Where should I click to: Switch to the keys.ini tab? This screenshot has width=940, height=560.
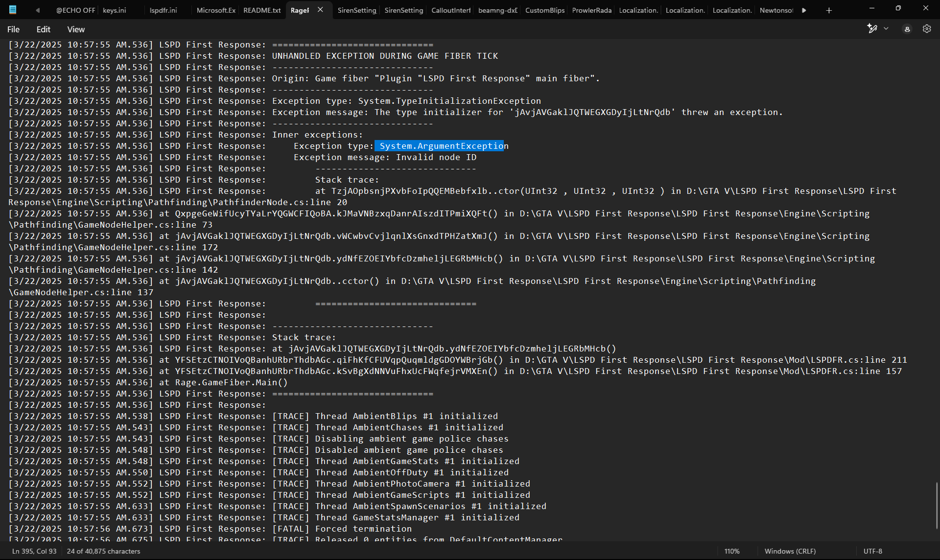114,10
